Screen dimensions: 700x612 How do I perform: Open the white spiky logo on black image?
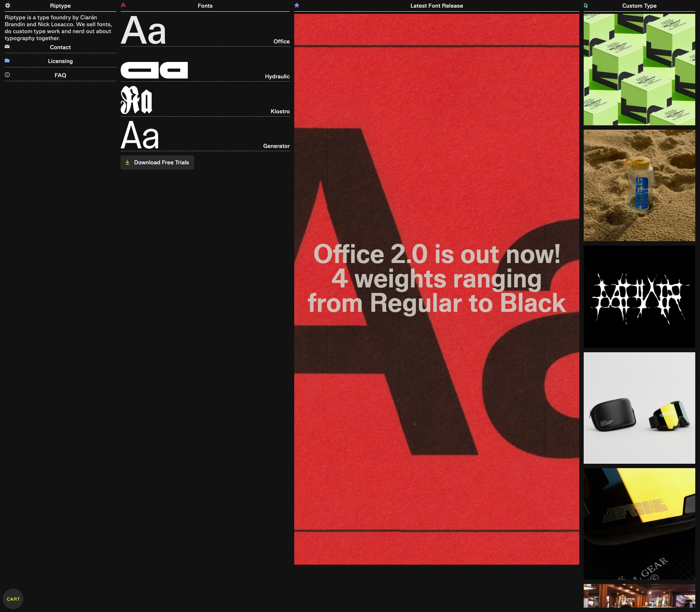coord(639,297)
